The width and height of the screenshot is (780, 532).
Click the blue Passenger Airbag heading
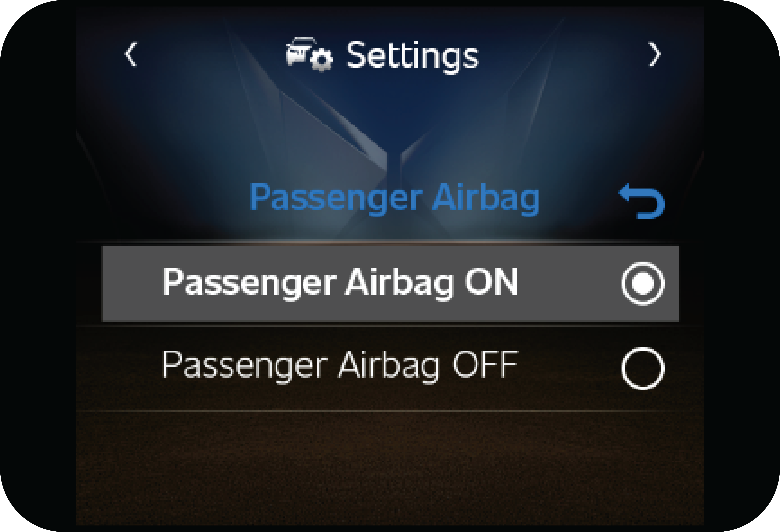click(394, 198)
